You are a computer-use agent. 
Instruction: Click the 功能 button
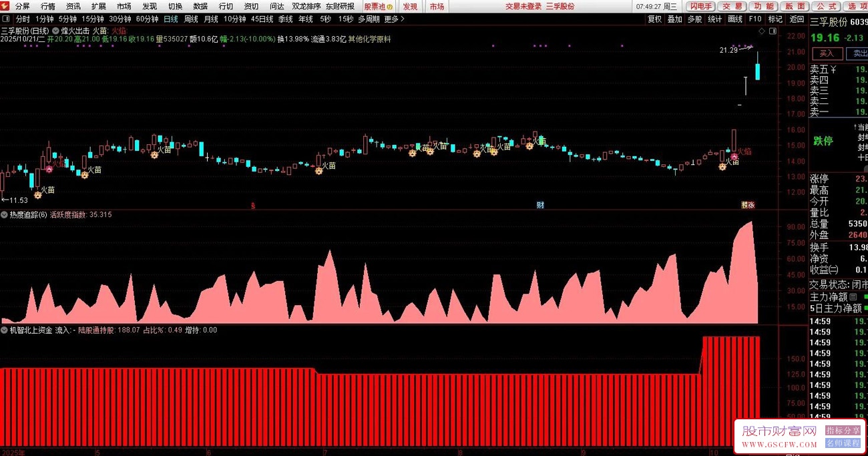pos(764,6)
